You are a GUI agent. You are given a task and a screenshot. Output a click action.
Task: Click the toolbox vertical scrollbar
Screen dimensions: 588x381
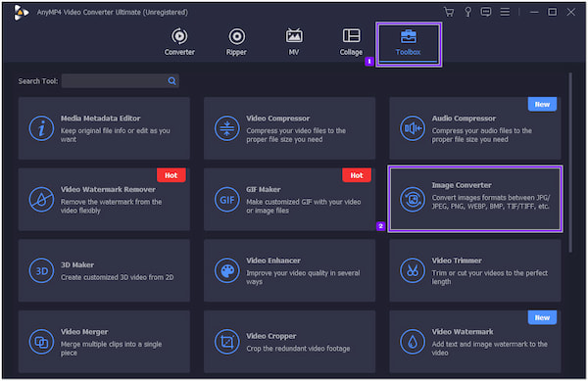point(570,163)
